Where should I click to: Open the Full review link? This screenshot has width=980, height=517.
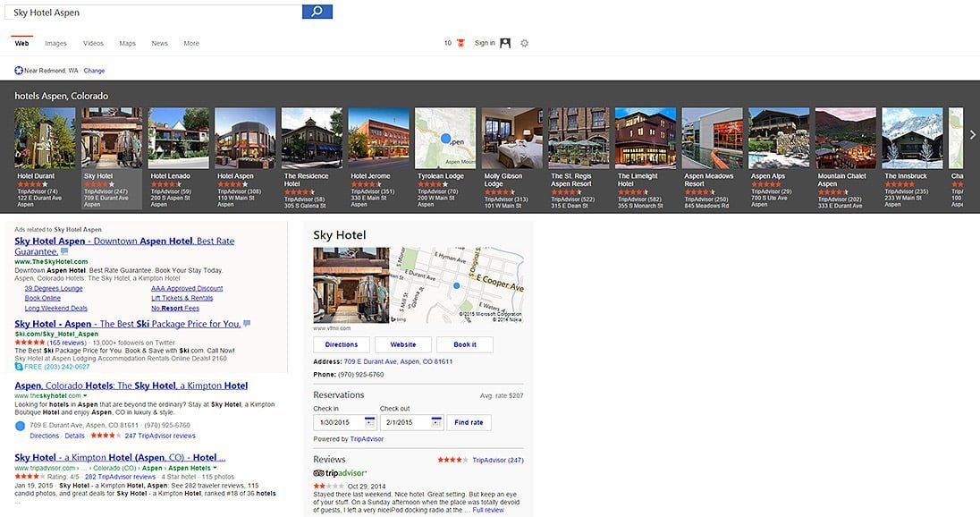tap(488, 510)
